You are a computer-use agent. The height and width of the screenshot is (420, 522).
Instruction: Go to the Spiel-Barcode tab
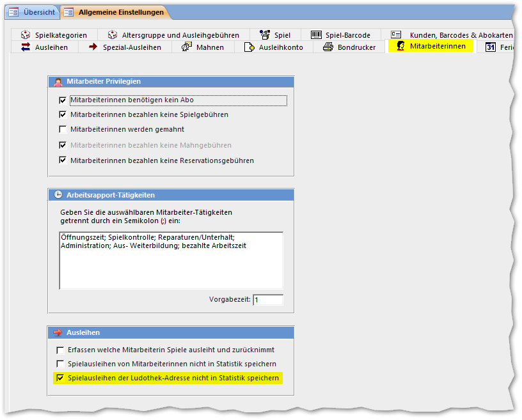[341, 35]
